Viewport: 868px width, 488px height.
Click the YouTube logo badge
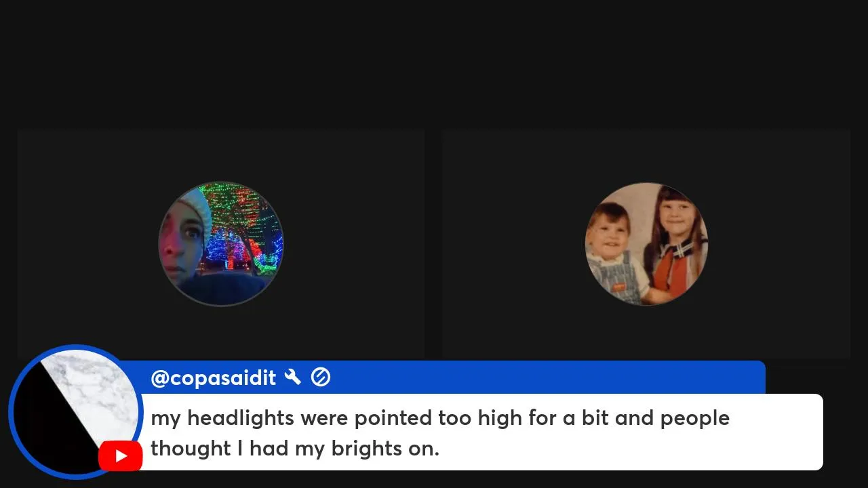coord(120,456)
